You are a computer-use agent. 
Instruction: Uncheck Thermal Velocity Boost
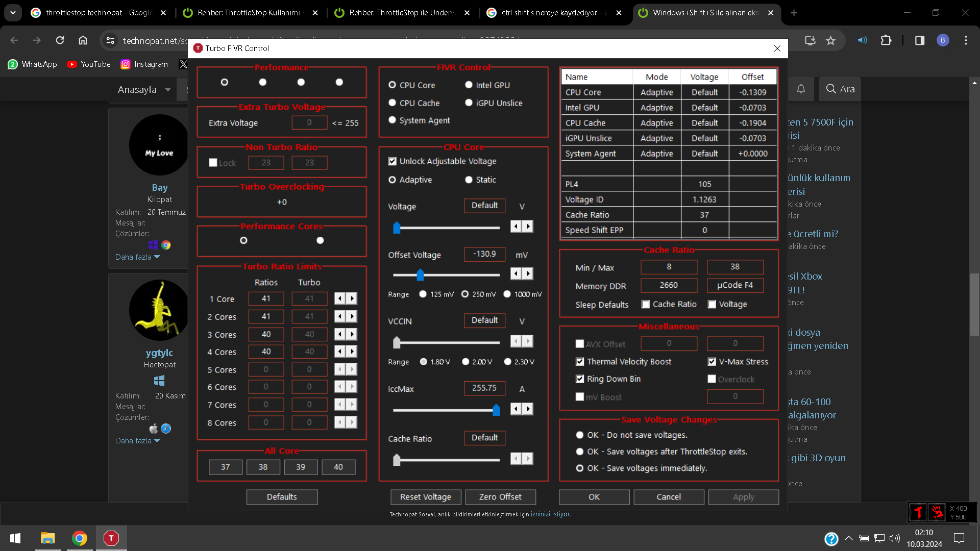[580, 362]
